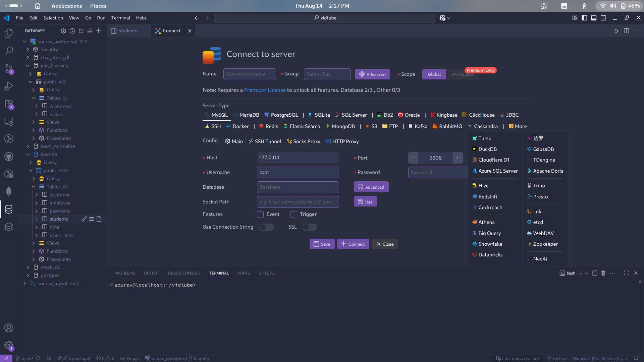Toggle the SSL switch on
Screen dimensions: 644x362
[310, 227]
